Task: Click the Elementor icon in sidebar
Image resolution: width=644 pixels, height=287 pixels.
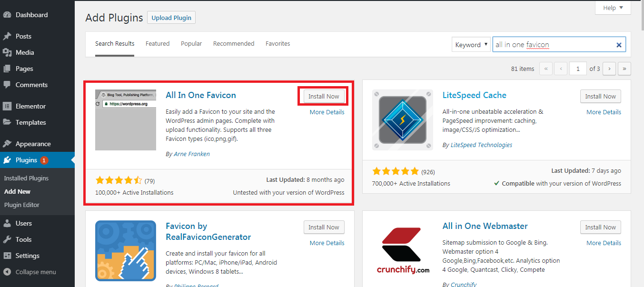Action: coord(7,106)
